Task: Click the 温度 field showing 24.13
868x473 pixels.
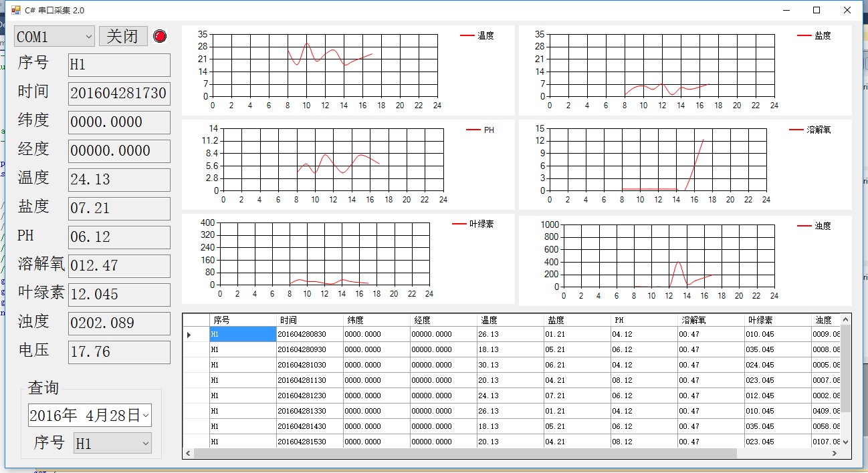Action: coord(118,180)
